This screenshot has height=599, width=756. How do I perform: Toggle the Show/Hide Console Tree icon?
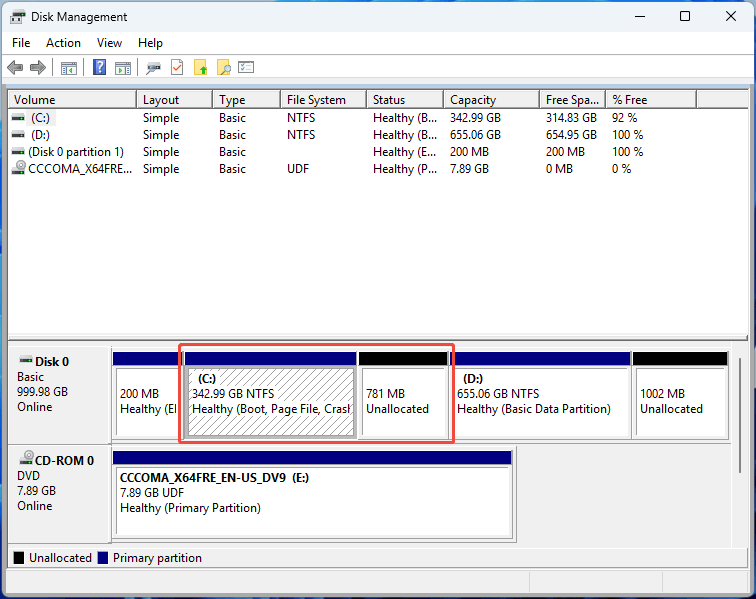[68, 68]
